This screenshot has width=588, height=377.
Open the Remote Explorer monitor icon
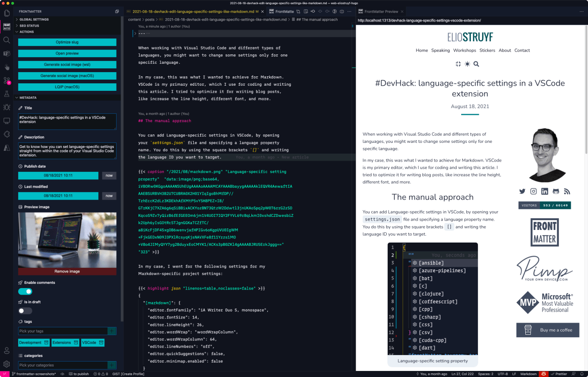tap(7, 121)
